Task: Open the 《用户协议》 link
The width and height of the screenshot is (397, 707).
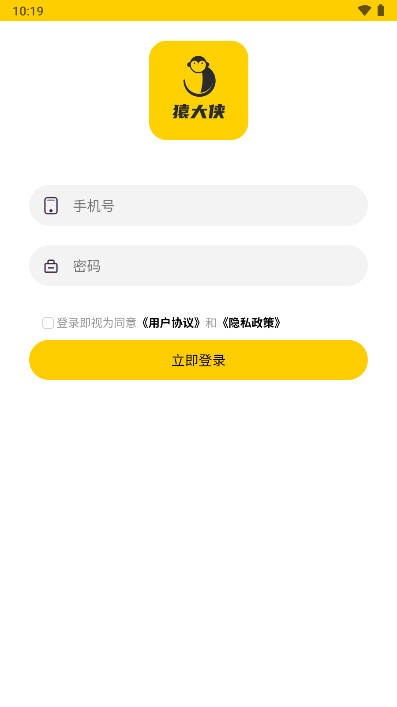Action: point(171,323)
